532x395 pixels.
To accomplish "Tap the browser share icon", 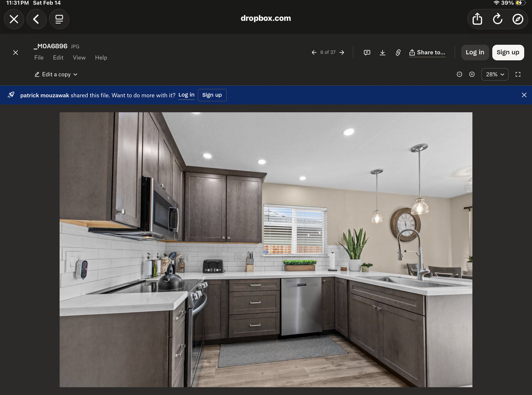I will point(477,19).
